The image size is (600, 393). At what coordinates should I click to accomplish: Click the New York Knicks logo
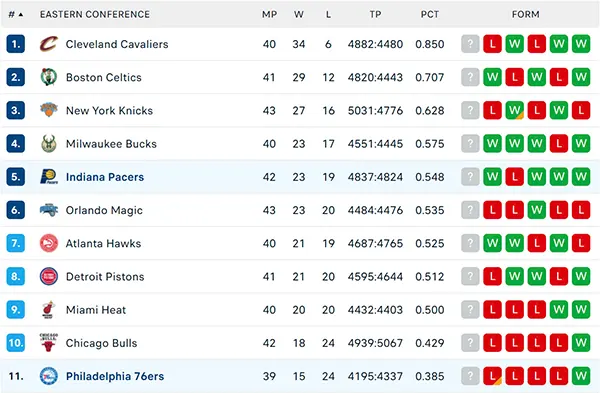click(x=49, y=110)
